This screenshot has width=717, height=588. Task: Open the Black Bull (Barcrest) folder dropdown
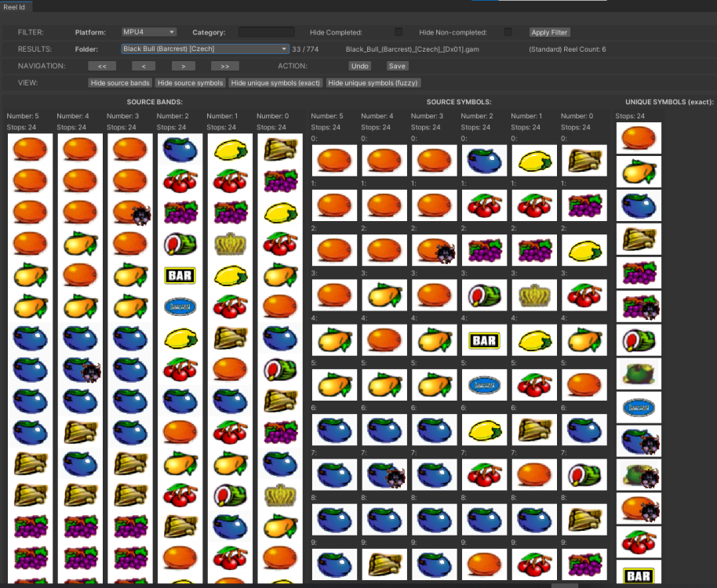pos(202,48)
